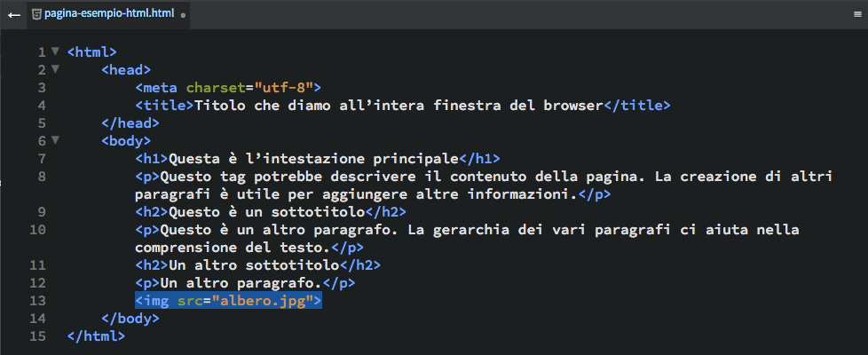Click line number 8 in the gutter
This screenshot has height=355, width=868.
coord(42,177)
